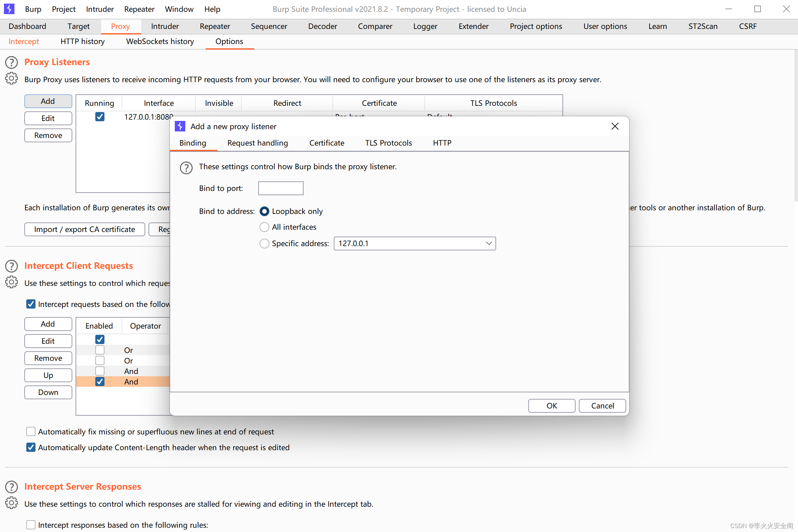Click Up button for intercept rules
This screenshot has width=798, height=532.
(48, 375)
